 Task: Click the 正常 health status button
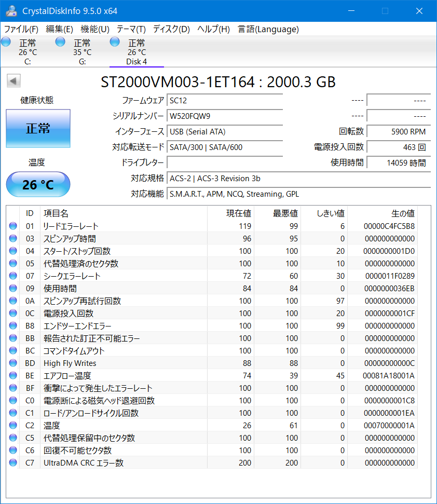(38, 128)
